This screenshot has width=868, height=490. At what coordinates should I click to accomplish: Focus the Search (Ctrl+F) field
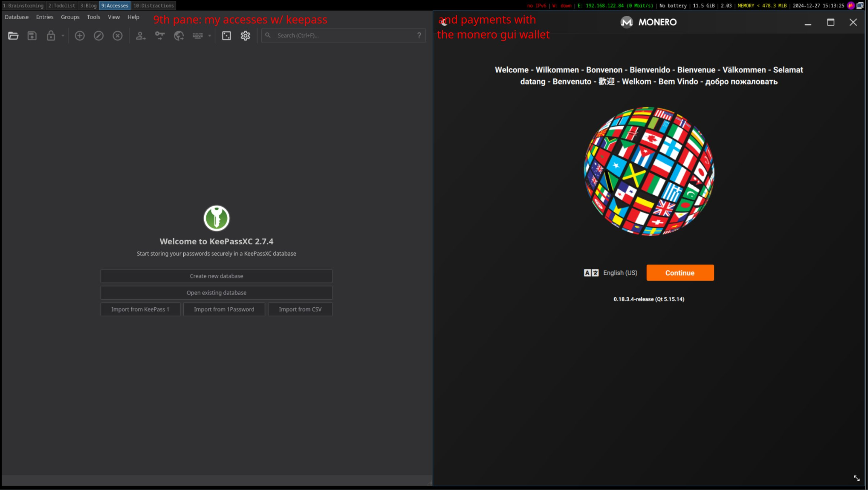pyautogui.click(x=343, y=35)
